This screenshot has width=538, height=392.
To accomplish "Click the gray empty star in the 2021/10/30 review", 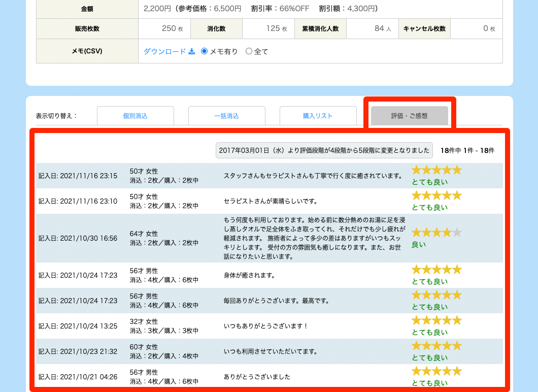I will point(457,233).
